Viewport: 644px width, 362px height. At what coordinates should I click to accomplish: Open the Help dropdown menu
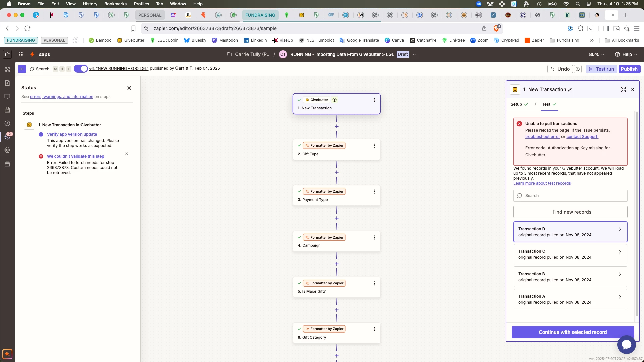click(626, 54)
